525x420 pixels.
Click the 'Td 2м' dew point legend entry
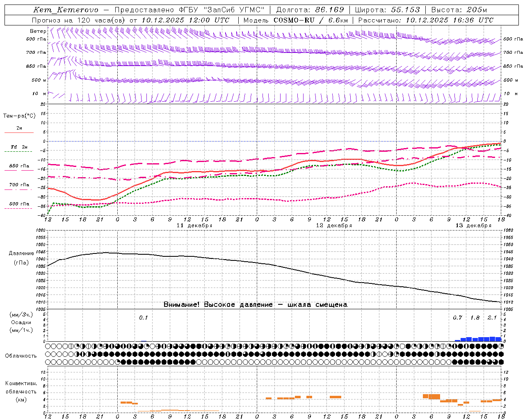pyautogui.click(x=19, y=147)
